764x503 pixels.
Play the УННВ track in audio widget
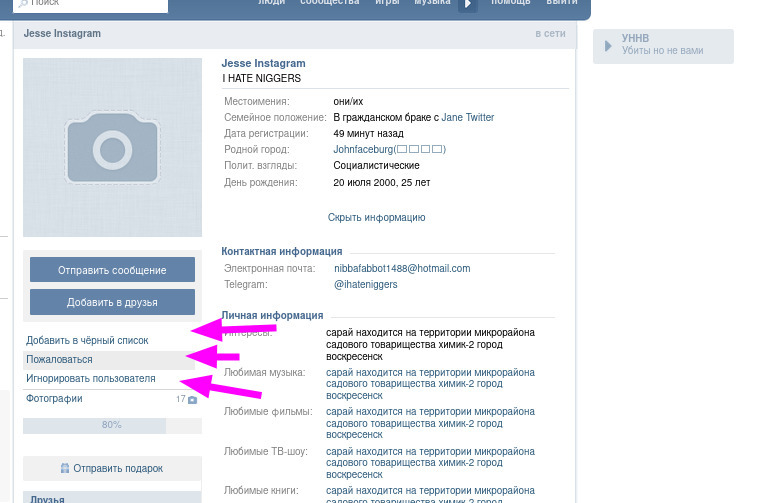608,46
